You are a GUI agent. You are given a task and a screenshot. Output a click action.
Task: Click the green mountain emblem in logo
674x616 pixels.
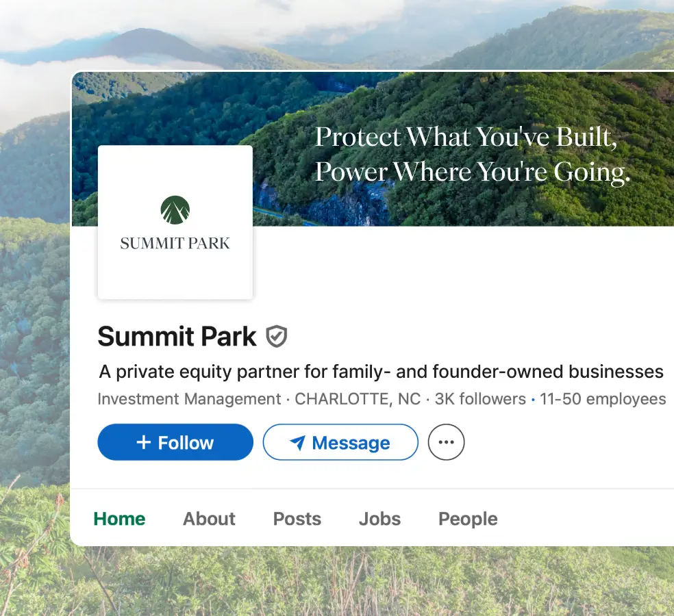point(175,210)
